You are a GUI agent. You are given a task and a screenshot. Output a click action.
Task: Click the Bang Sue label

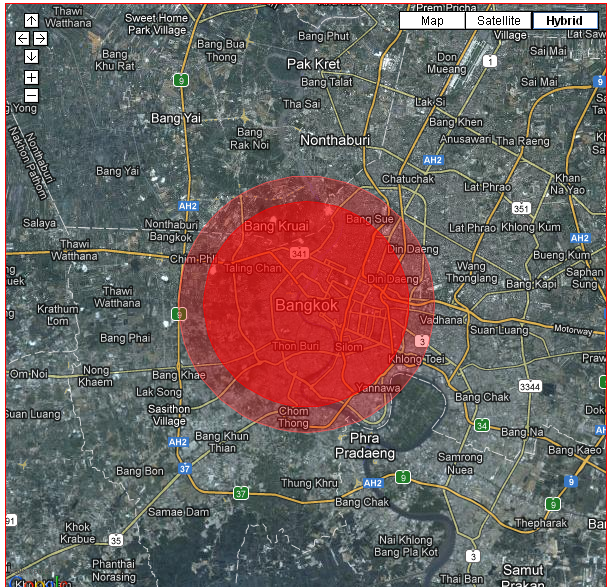click(369, 219)
